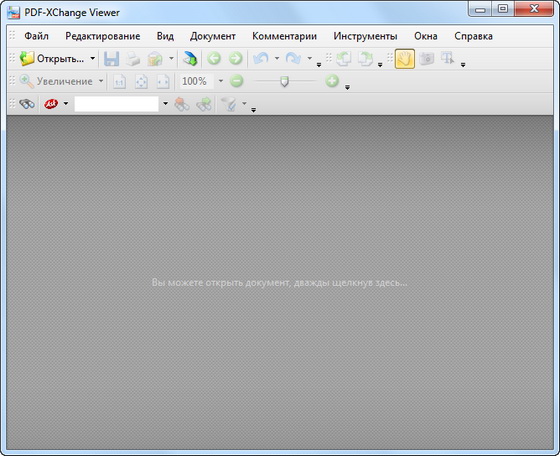The height and width of the screenshot is (456, 560).
Task: Click the PDF-XChange Viewer title icon
Action: (14, 13)
